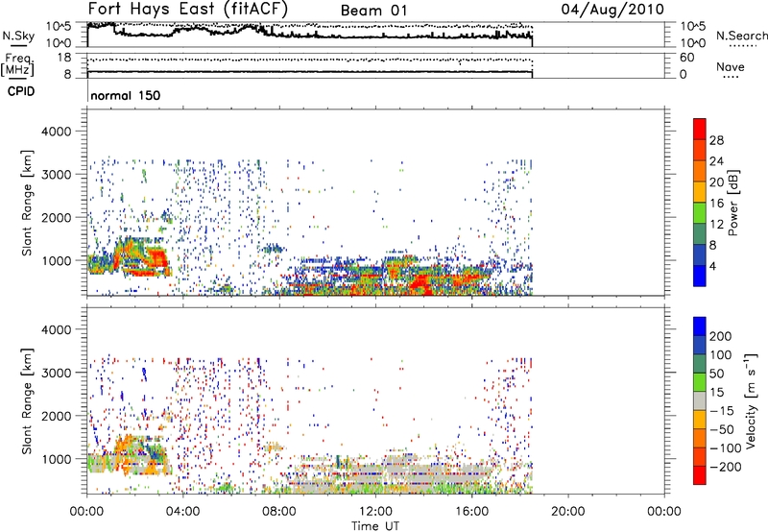Click the '16:00' time tick label
Screen dimensions: 768x532
471,512
